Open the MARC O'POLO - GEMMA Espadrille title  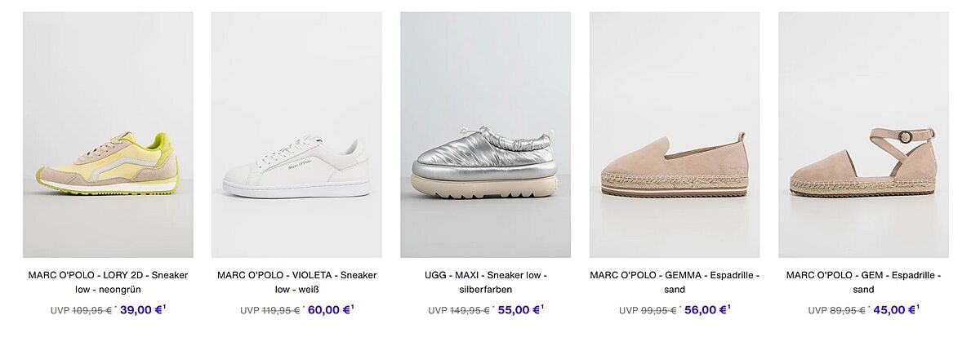click(x=675, y=282)
